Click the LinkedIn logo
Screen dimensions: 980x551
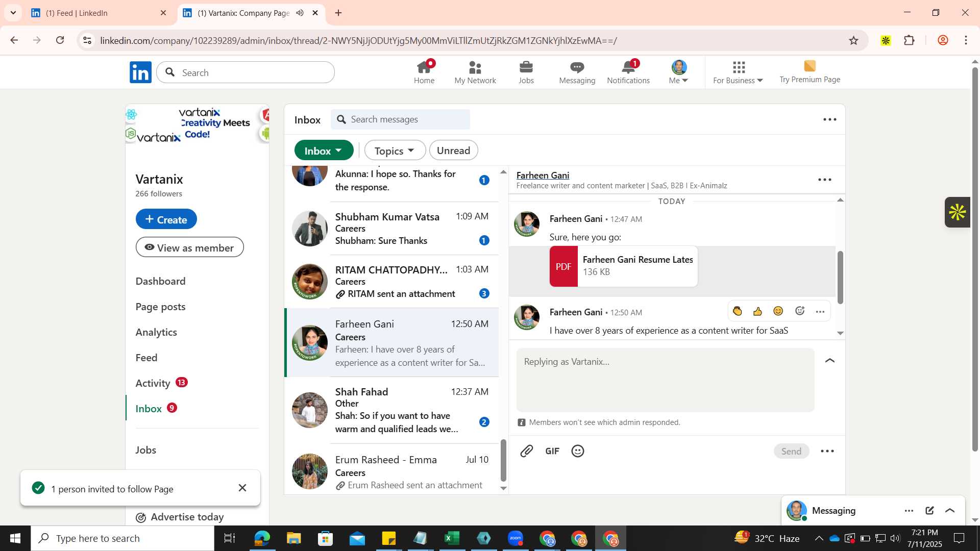point(140,72)
